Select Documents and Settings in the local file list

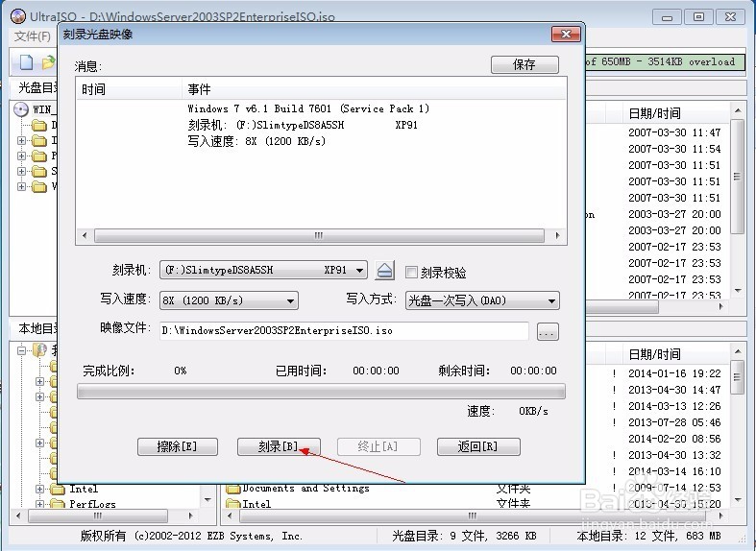[305, 488]
